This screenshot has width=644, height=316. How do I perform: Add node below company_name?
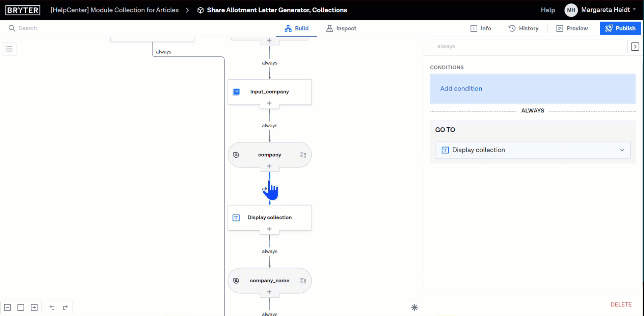(x=269, y=292)
